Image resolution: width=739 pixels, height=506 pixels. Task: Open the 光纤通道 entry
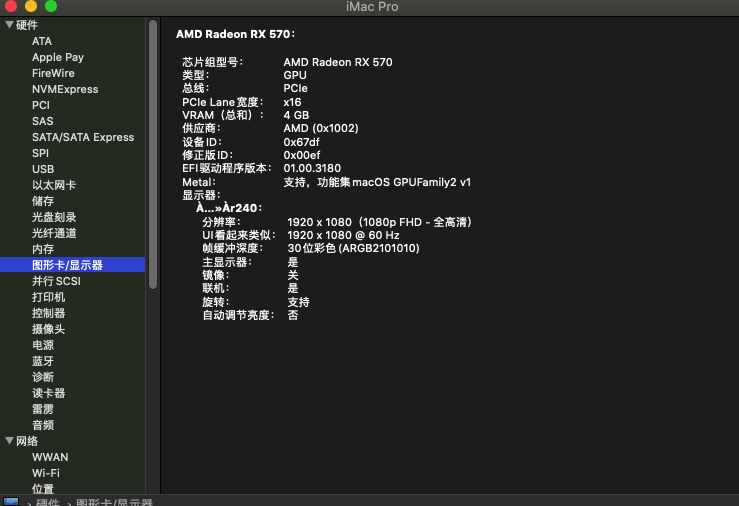[x=54, y=233]
